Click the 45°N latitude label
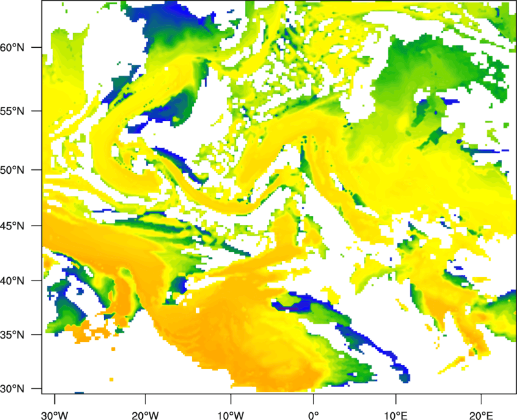 (x=12, y=226)
